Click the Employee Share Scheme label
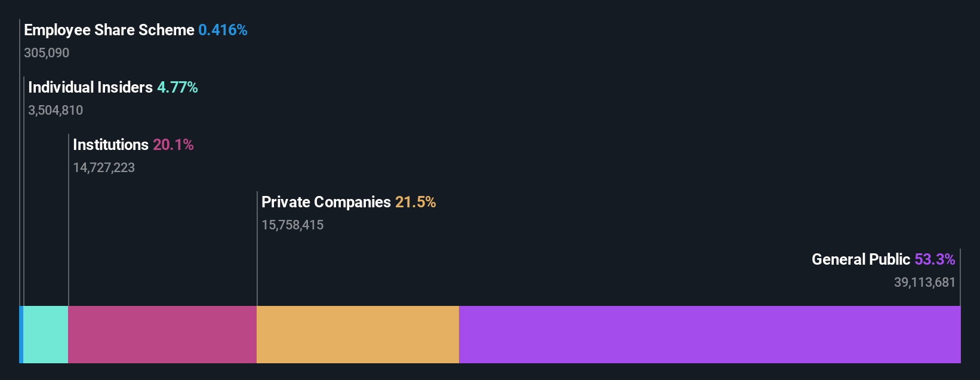Screen dimensions: 980x380 [x=109, y=30]
